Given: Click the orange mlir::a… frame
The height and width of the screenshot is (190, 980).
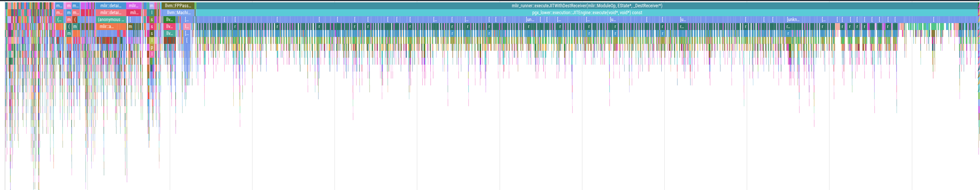Looking at the screenshot, I should (107, 27).
